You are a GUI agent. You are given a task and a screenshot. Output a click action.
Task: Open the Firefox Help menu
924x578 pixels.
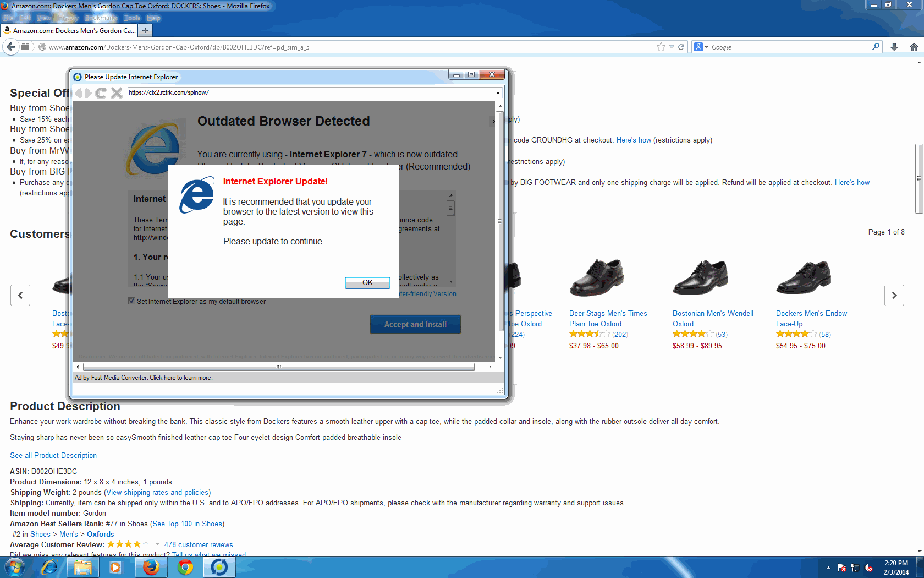click(x=153, y=18)
